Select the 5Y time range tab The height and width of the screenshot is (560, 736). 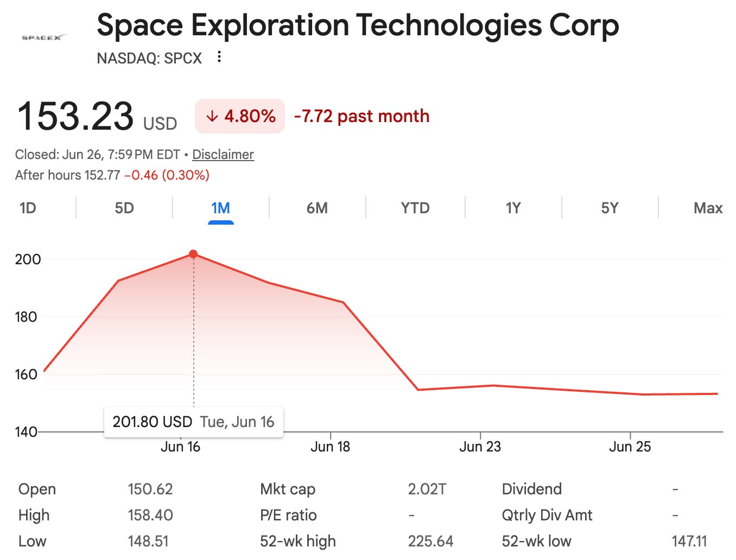coord(610,208)
